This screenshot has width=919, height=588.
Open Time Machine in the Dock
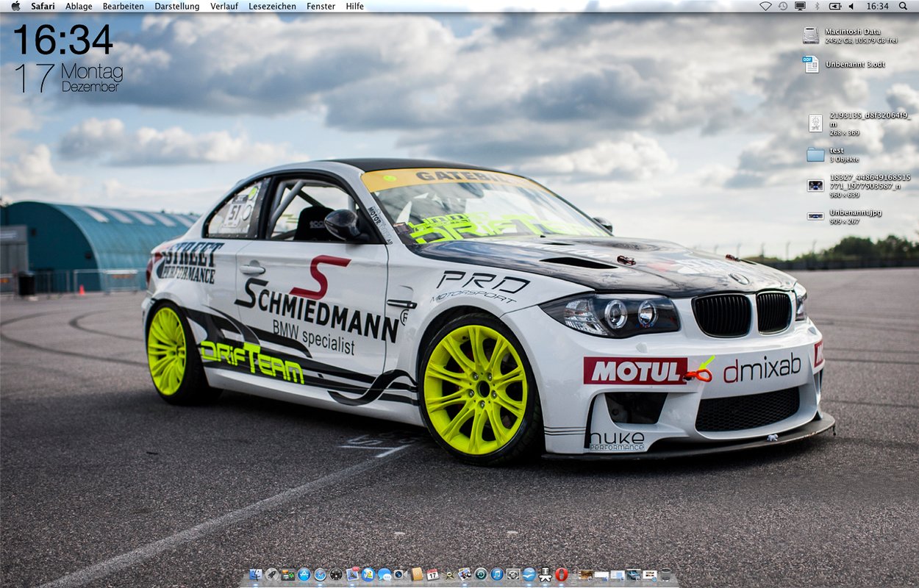(x=481, y=575)
